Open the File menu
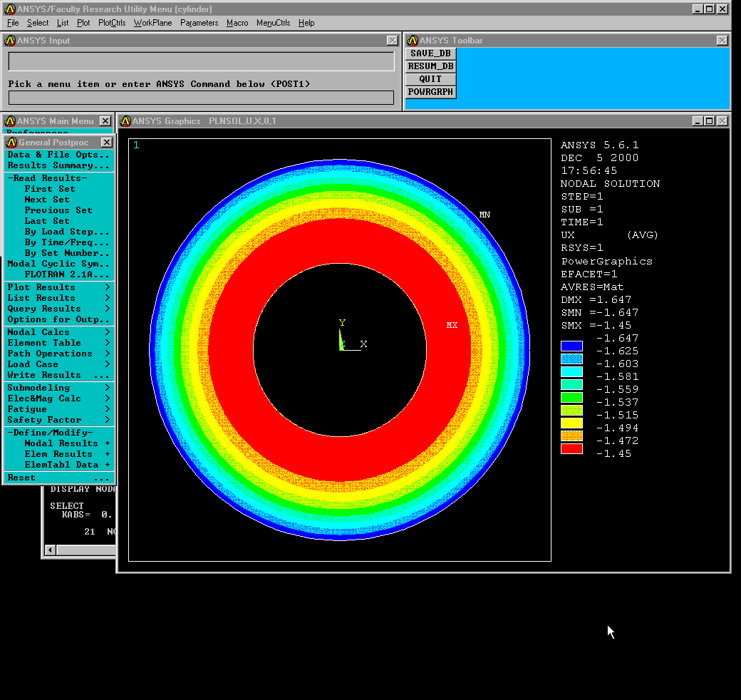741x700 pixels. click(x=13, y=23)
